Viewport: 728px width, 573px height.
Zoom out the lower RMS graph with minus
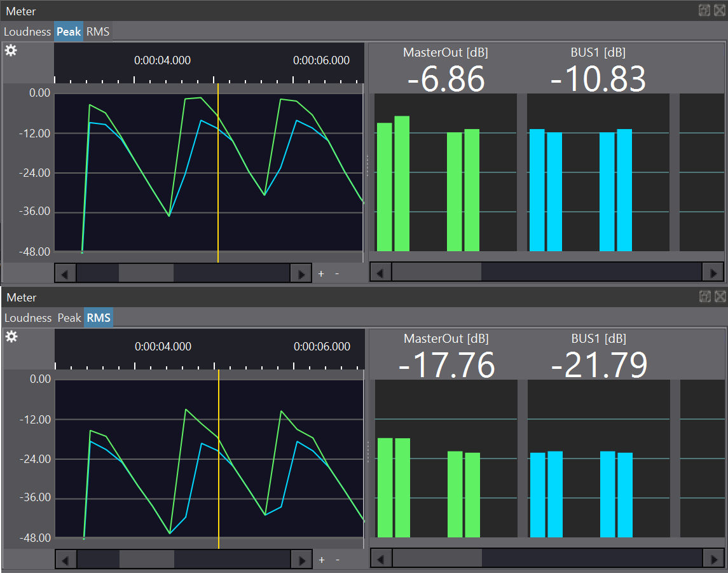[x=338, y=560]
